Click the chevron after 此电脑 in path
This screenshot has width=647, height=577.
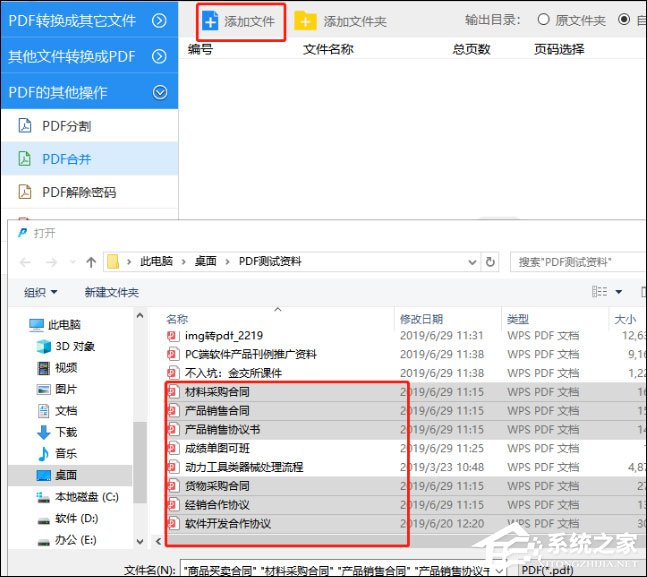point(184,262)
